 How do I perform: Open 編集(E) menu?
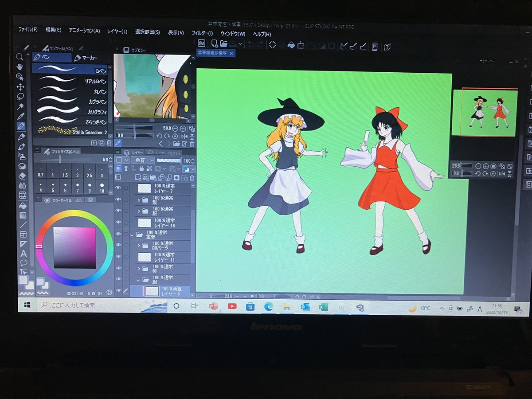(53, 30)
